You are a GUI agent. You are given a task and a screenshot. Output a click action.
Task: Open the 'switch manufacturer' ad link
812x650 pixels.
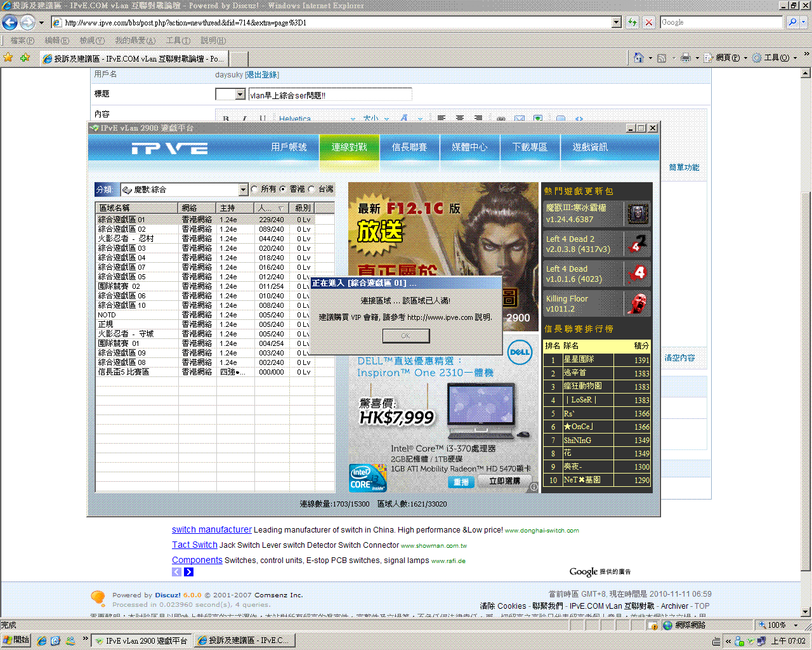pos(212,530)
